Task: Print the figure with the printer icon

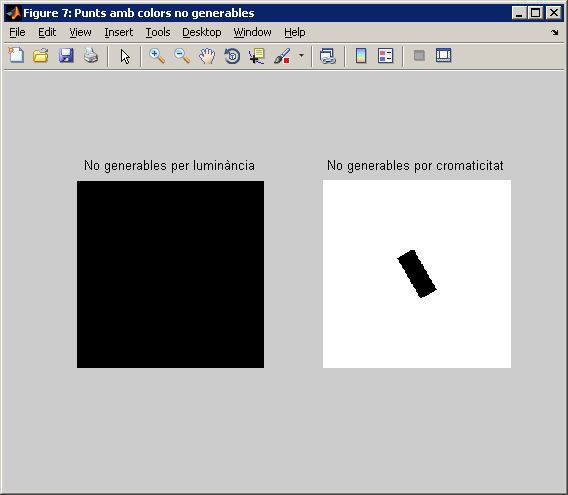Action: pyautogui.click(x=91, y=56)
